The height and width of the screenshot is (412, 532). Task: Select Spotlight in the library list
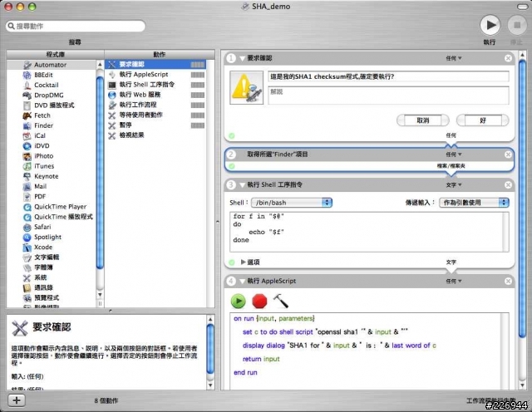(x=52, y=238)
